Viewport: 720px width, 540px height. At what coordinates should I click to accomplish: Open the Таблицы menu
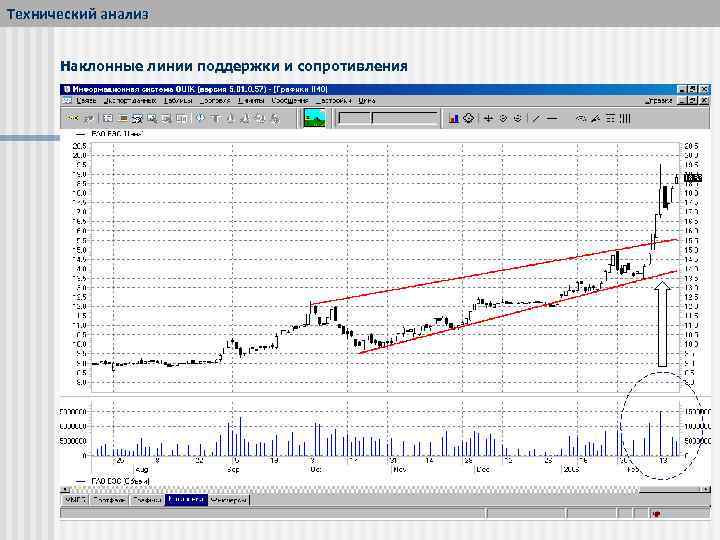178,101
